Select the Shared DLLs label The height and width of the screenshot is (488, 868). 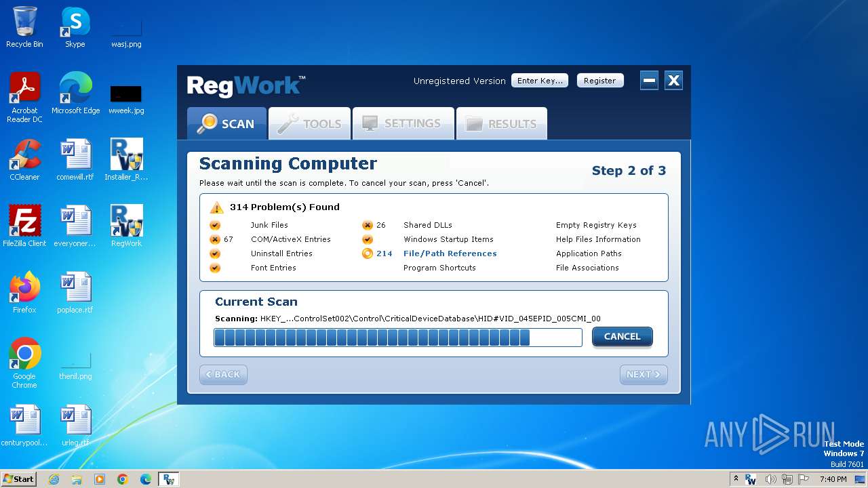pyautogui.click(x=428, y=225)
